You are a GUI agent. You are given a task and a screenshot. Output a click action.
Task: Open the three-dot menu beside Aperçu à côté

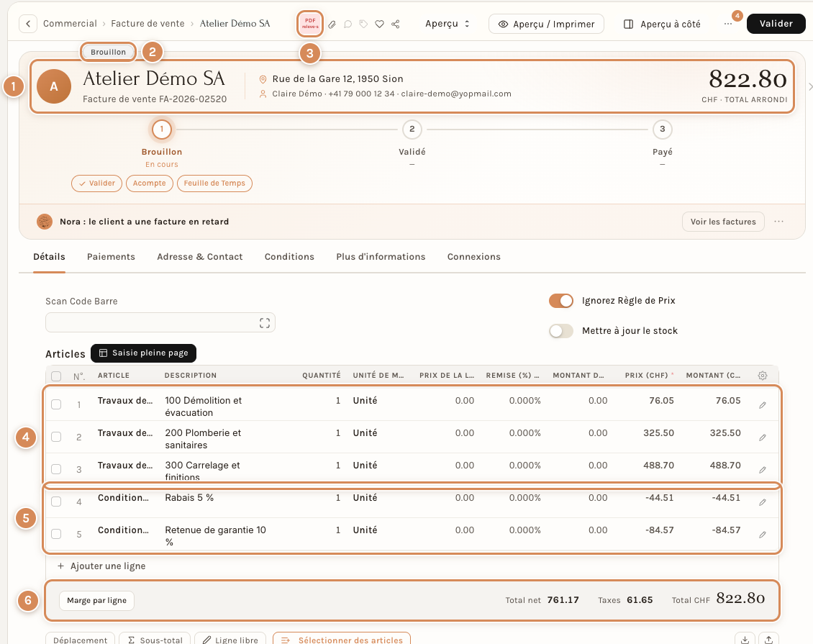tap(728, 24)
